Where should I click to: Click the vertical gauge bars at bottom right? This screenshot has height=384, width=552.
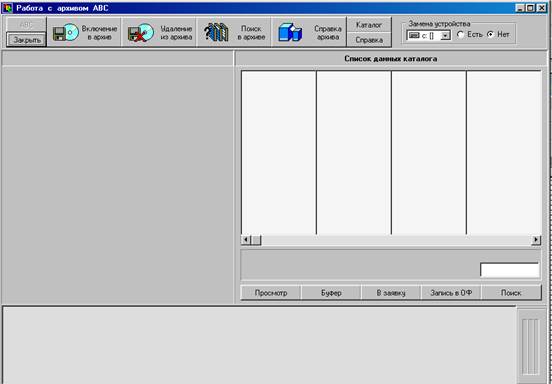pos(530,347)
